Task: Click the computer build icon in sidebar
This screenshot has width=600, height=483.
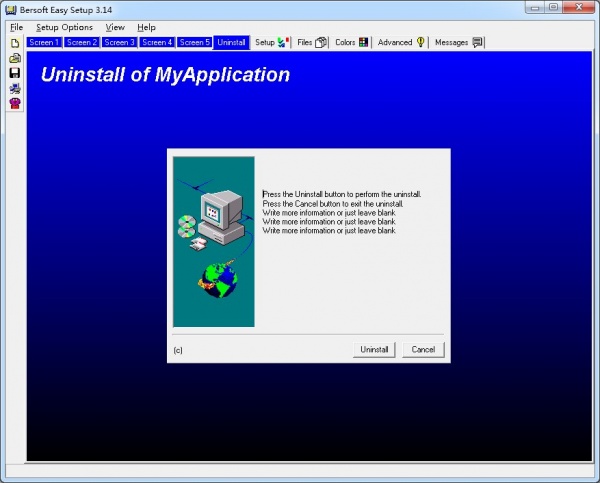Action: (14, 88)
